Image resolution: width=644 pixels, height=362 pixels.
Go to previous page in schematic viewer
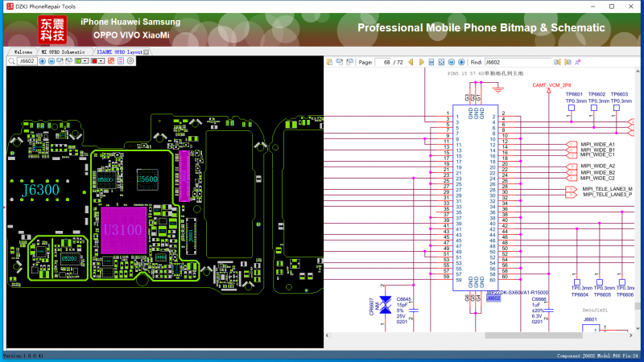pyautogui.click(x=411, y=62)
